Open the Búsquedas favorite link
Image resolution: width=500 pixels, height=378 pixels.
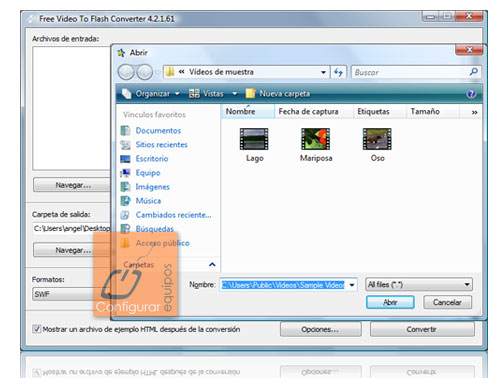click(x=155, y=229)
